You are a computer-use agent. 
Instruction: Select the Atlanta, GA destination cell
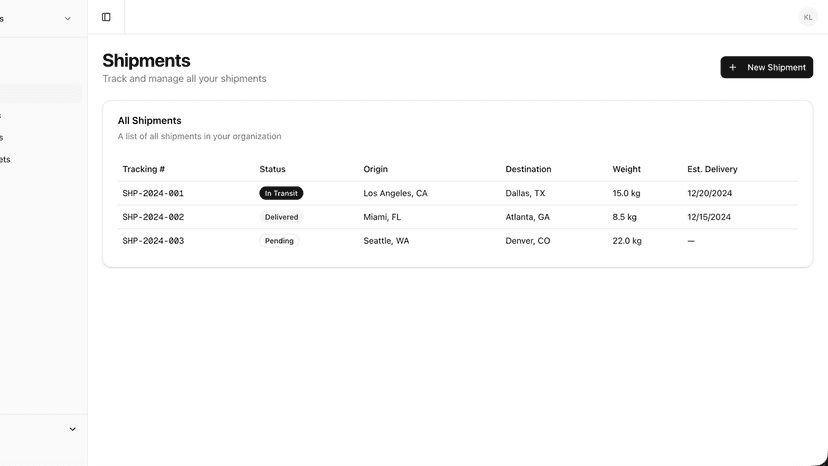tap(528, 217)
